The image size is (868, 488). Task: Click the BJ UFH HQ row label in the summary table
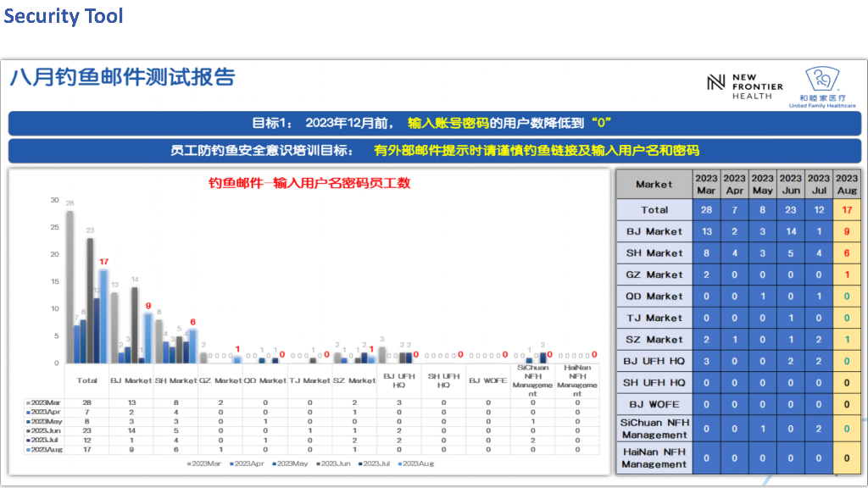pyautogui.click(x=654, y=361)
